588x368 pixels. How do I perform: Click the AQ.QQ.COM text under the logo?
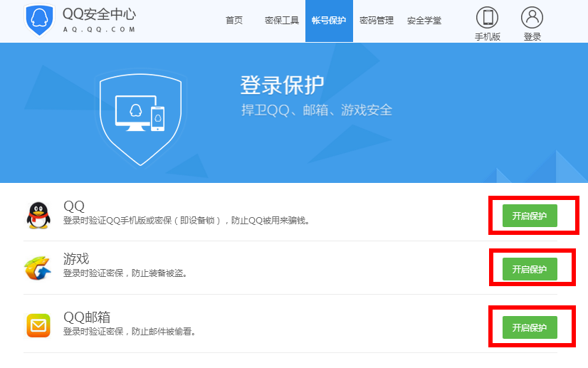(x=99, y=30)
